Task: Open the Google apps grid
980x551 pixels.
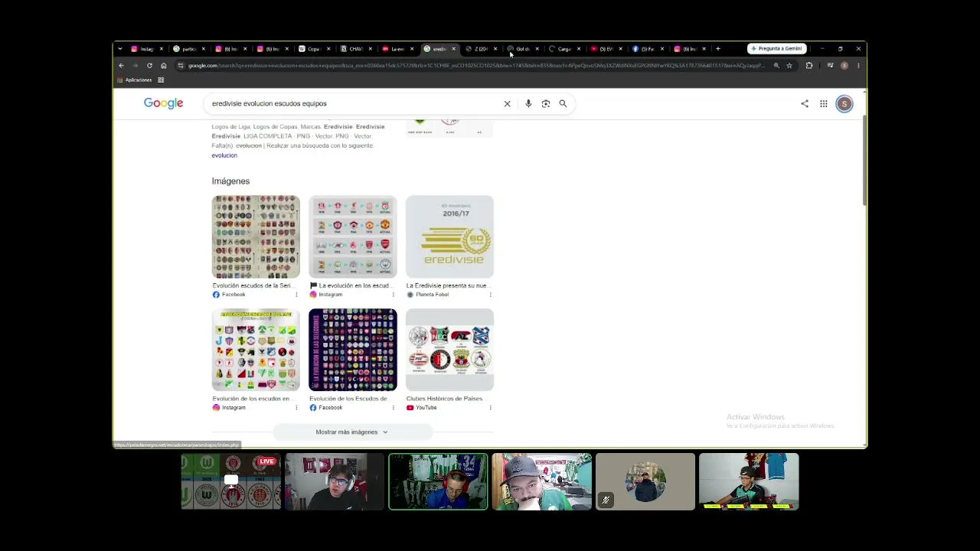Action: [823, 104]
